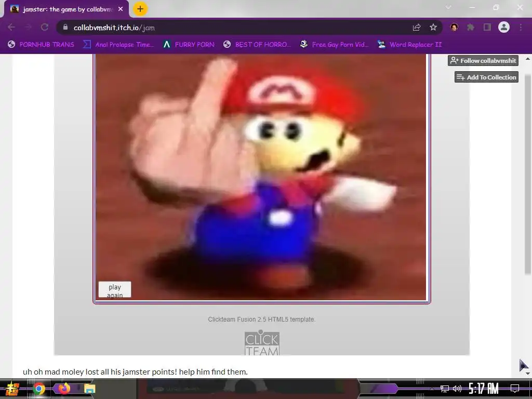Open the Chrome profile avatar
Screen dimensions: 532x399
point(504,27)
